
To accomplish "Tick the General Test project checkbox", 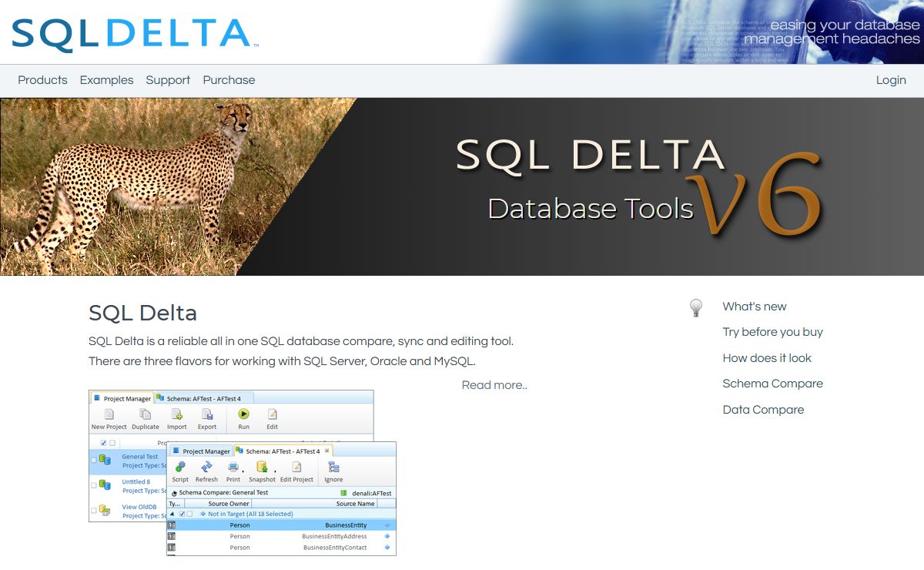I will tap(94, 460).
